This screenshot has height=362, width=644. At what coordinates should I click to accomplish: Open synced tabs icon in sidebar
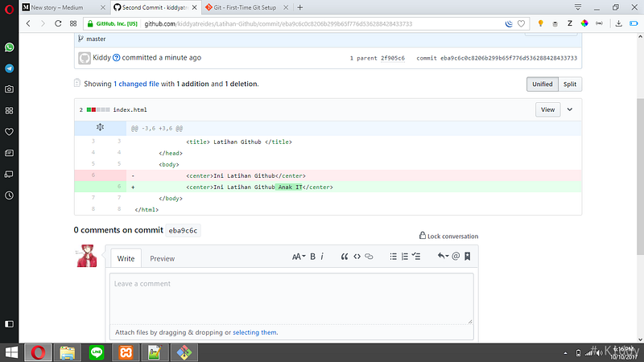[x=9, y=175]
